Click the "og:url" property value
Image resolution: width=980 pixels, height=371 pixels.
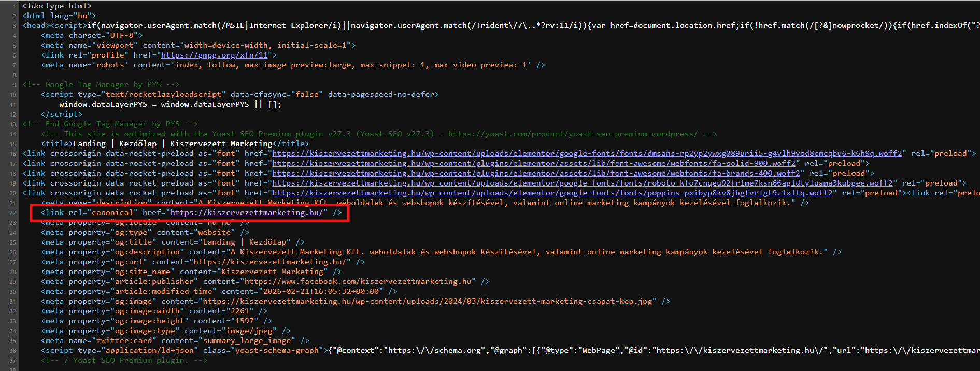(129, 262)
